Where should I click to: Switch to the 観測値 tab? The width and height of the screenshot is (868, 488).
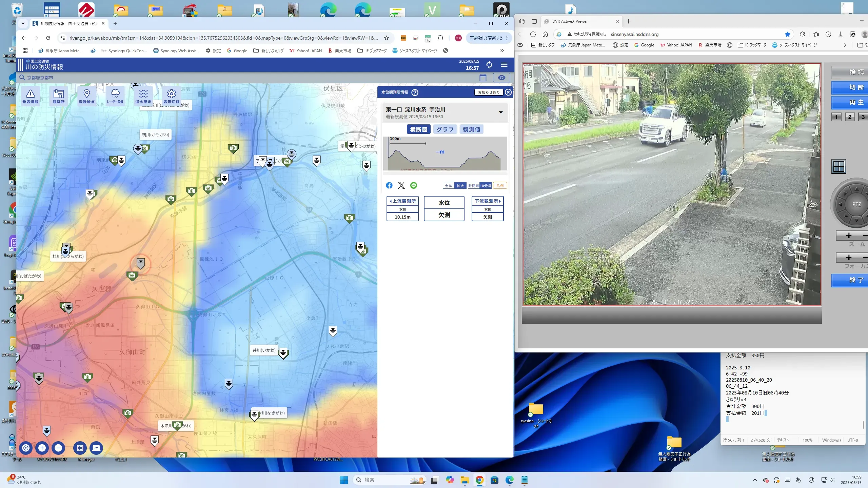471,129
